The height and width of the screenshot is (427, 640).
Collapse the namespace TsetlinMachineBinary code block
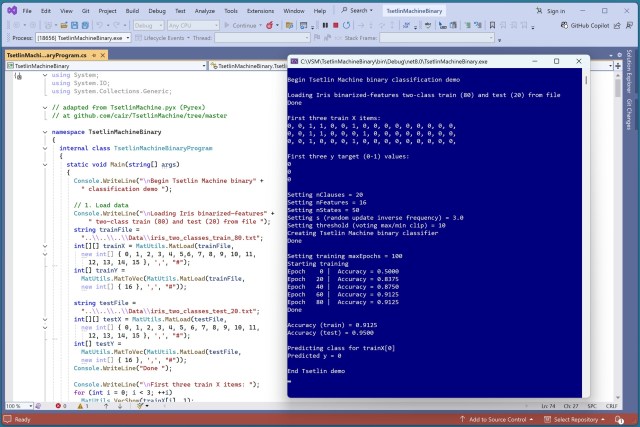(46, 131)
